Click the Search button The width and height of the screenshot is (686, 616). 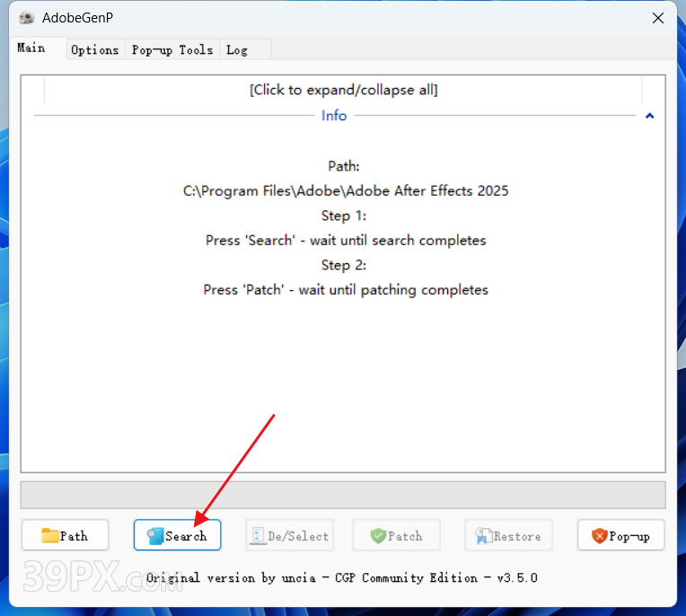tap(177, 534)
